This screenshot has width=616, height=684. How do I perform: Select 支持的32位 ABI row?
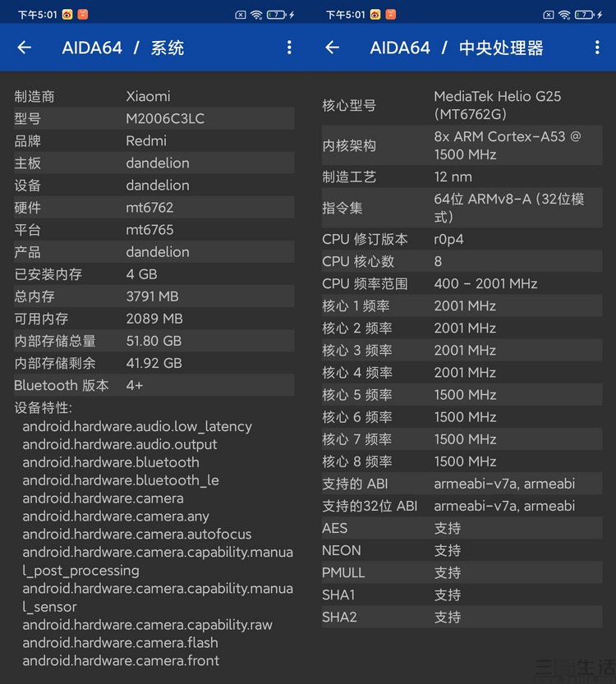[462, 506]
